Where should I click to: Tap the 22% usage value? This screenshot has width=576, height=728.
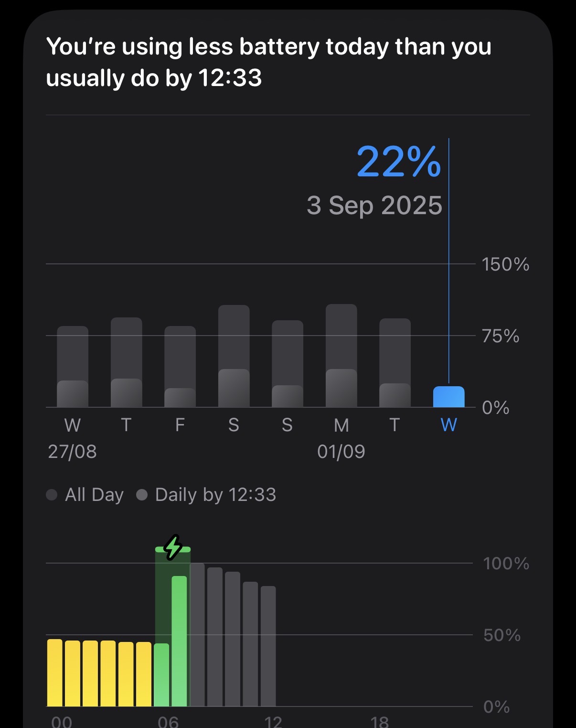pos(398,162)
